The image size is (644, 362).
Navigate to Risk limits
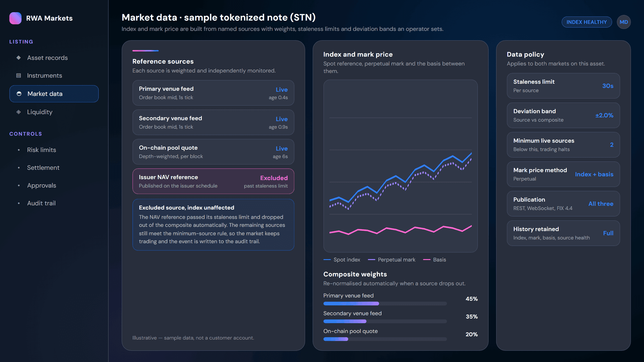54,150
